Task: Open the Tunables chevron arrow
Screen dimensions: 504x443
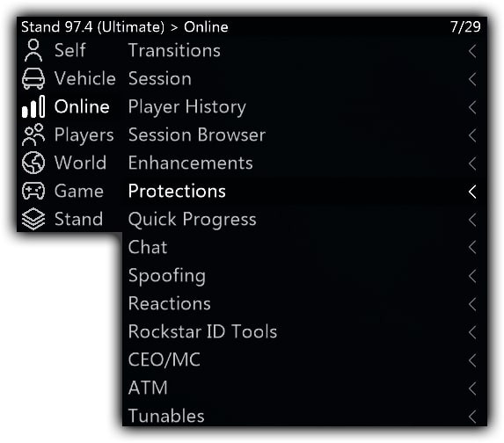Action: pos(472,417)
